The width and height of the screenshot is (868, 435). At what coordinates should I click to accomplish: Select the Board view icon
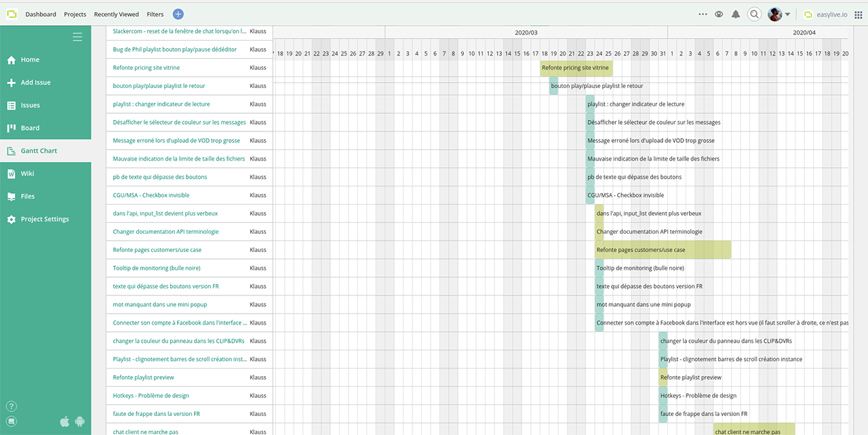(12, 127)
